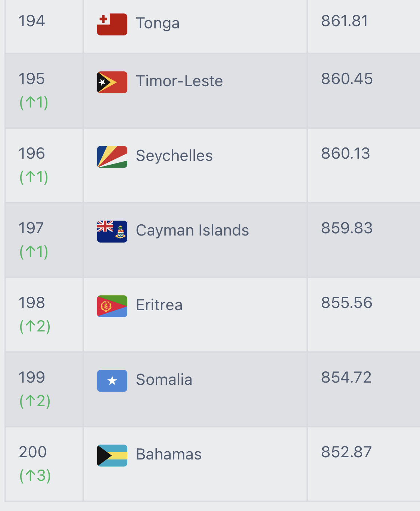Click the Cayman Islands flag icon
The height and width of the screenshot is (511, 420).
[112, 231]
